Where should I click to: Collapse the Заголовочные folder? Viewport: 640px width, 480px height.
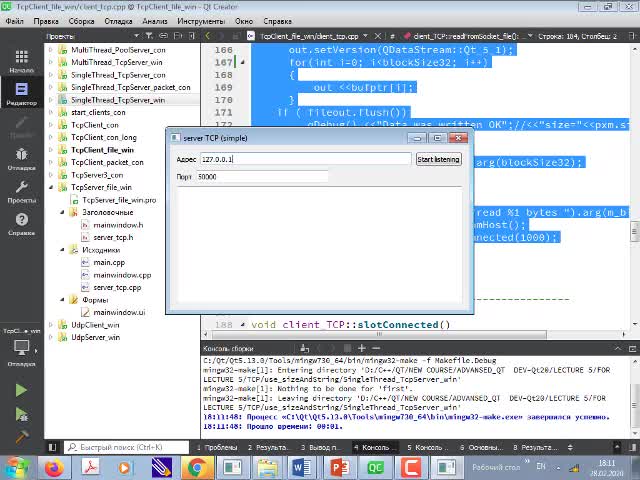pos(62,212)
